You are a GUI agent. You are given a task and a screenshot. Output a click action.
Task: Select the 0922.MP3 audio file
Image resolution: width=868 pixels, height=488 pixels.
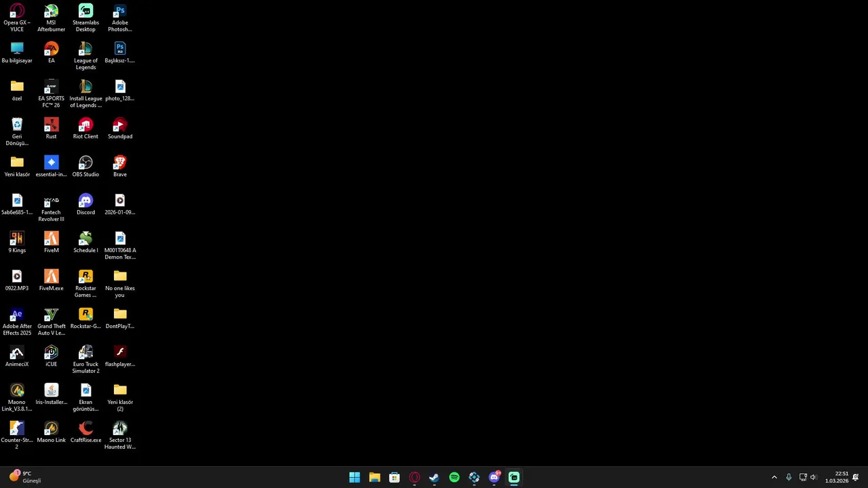click(x=17, y=281)
